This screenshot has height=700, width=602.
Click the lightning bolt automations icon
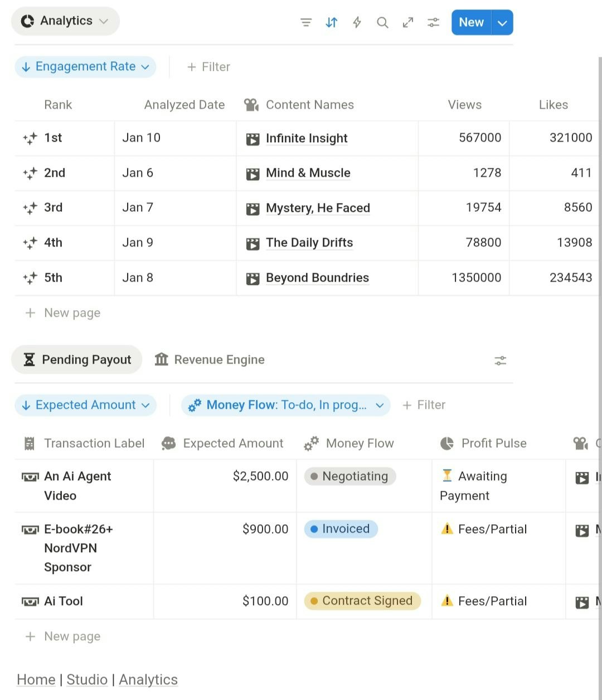[357, 22]
